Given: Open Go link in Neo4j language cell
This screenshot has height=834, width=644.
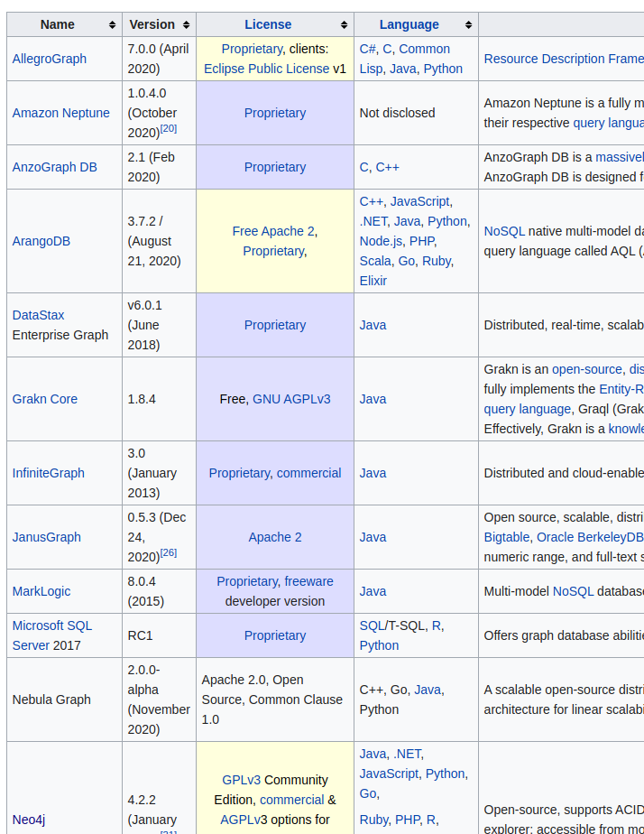Looking at the screenshot, I should (x=368, y=794).
